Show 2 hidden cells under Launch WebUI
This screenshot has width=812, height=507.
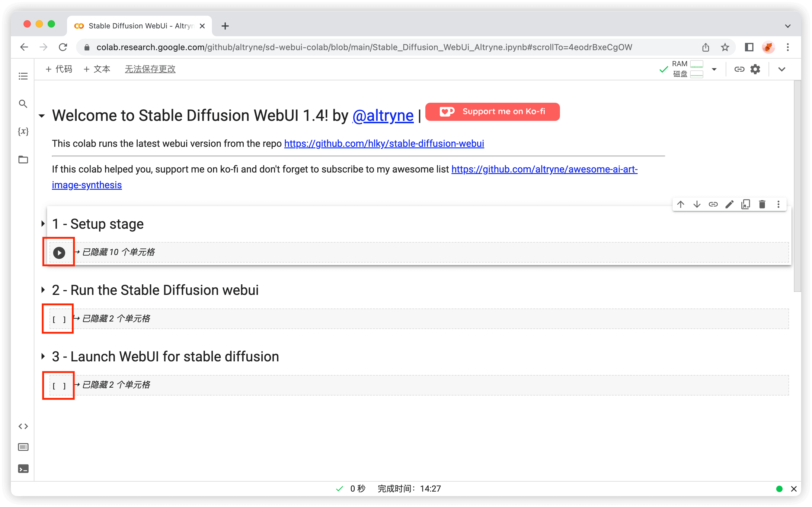pyautogui.click(x=116, y=385)
